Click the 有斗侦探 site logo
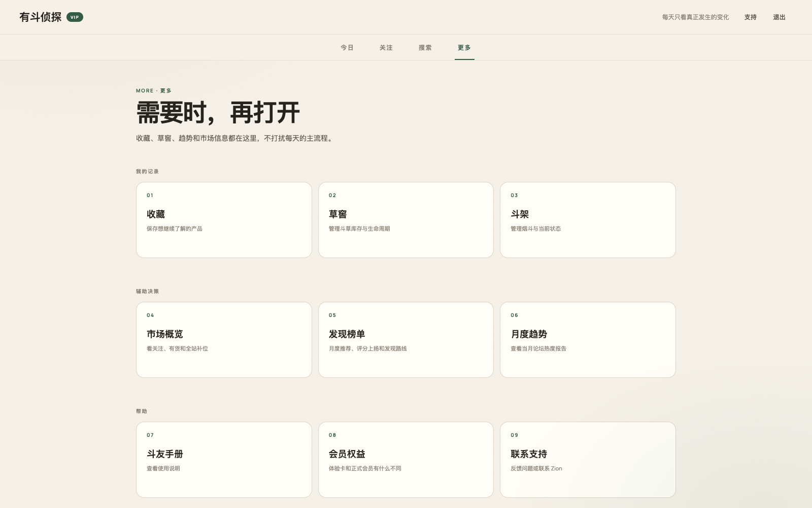The height and width of the screenshot is (508, 812). tap(41, 17)
